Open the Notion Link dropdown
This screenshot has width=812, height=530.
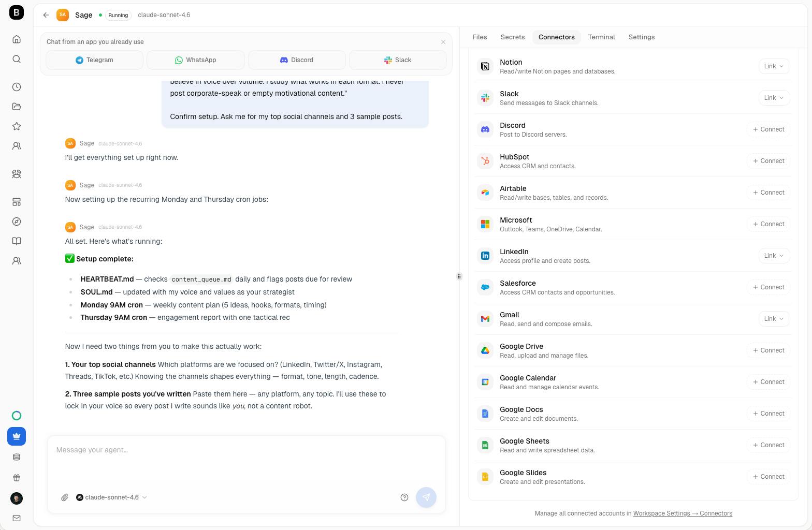point(774,66)
